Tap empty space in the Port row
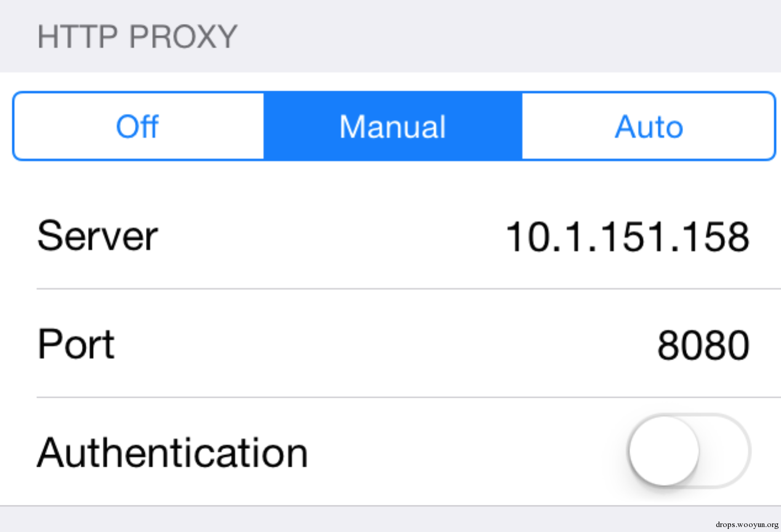781x532 pixels. (x=382, y=344)
